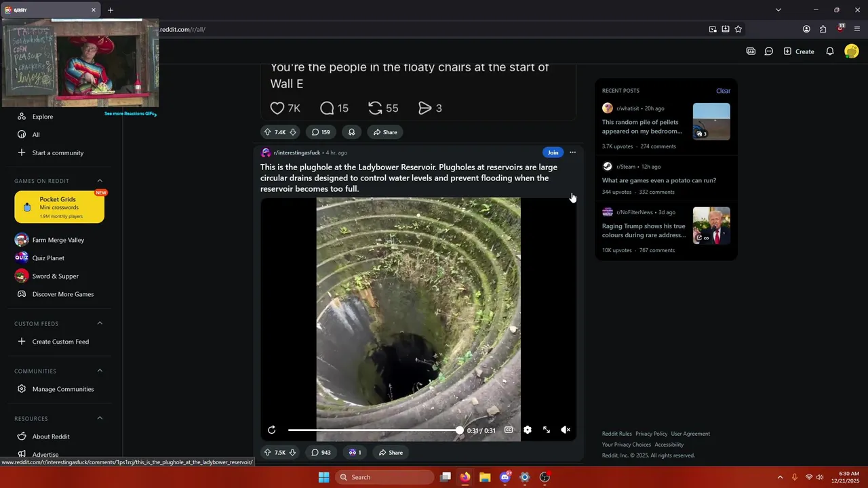This screenshot has height=488, width=868.
Task: Bookmark this page with the star icon
Action: click(738, 29)
